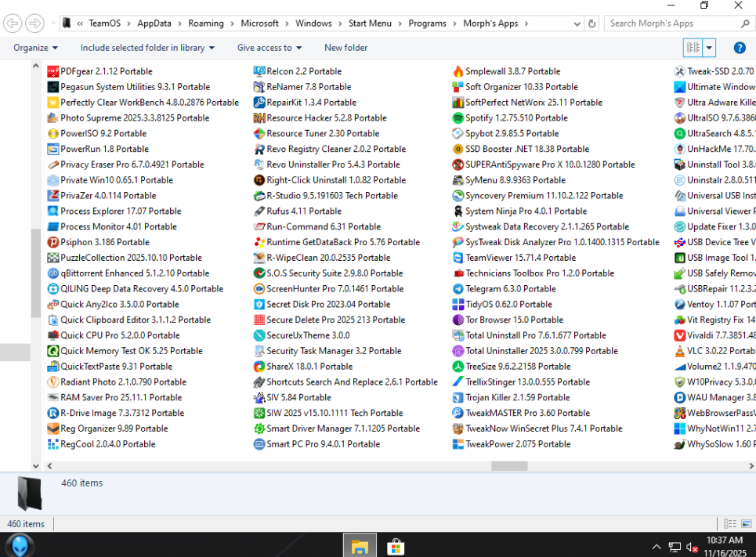Click the ShareX 18.0.1 Portable icon
756x557 pixels.
[x=259, y=367]
